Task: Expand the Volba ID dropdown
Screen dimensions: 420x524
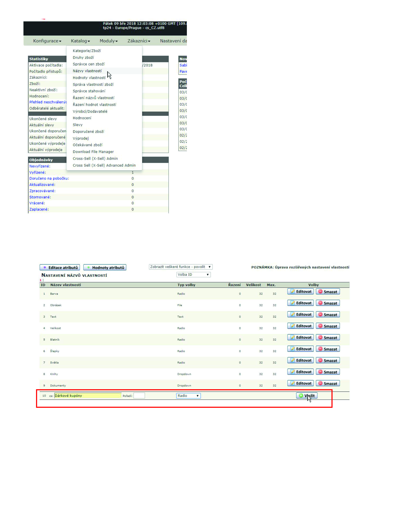Action: coord(193,274)
